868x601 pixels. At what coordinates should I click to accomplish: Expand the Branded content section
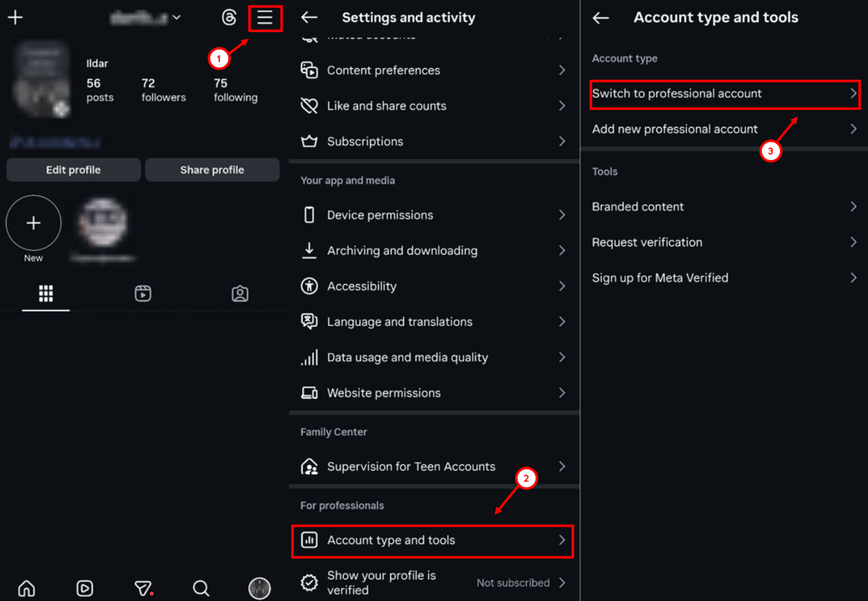coord(724,206)
